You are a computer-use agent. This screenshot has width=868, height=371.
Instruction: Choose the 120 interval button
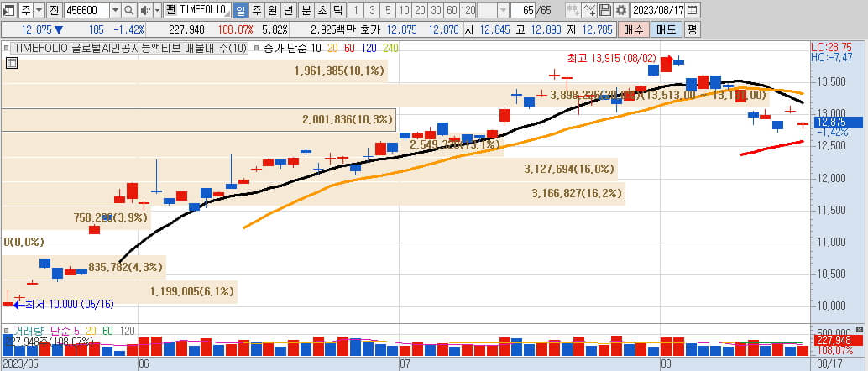tap(468, 9)
